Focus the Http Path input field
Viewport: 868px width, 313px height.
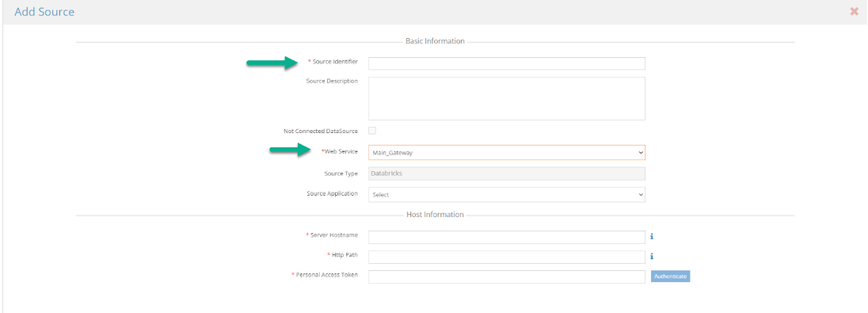tap(507, 257)
